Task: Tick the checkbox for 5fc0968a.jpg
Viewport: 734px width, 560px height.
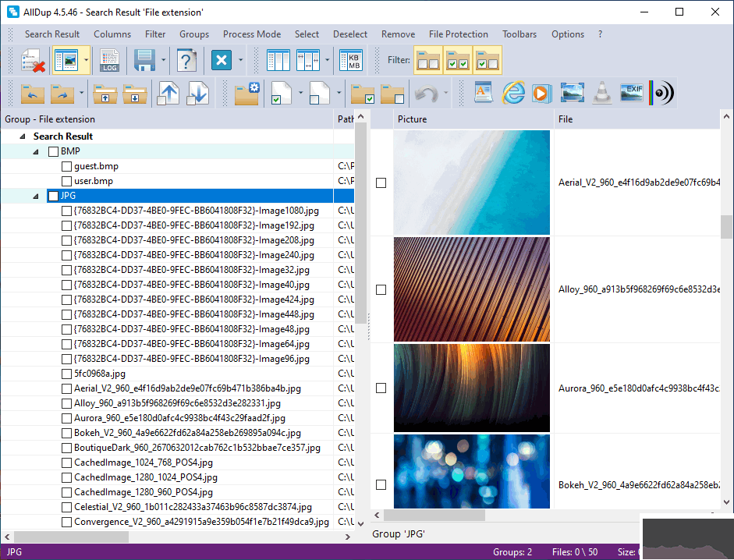Action: 67,374
